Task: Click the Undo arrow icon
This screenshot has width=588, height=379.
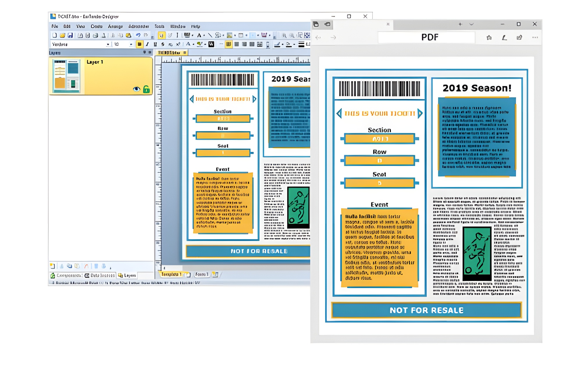Action: [138, 35]
